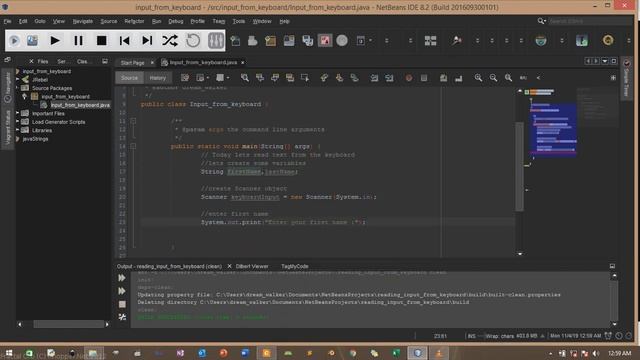
Task: Toggle History view button
Action: [158, 78]
